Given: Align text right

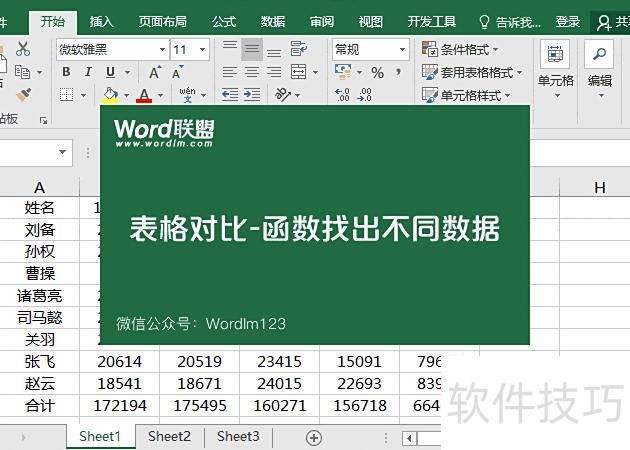Looking at the screenshot, I should pyautogui.click(x=274, y=72).
